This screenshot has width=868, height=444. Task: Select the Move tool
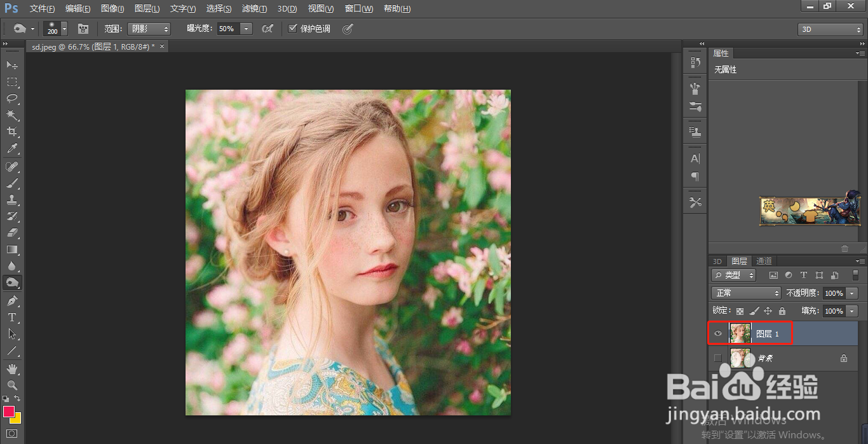12,65
